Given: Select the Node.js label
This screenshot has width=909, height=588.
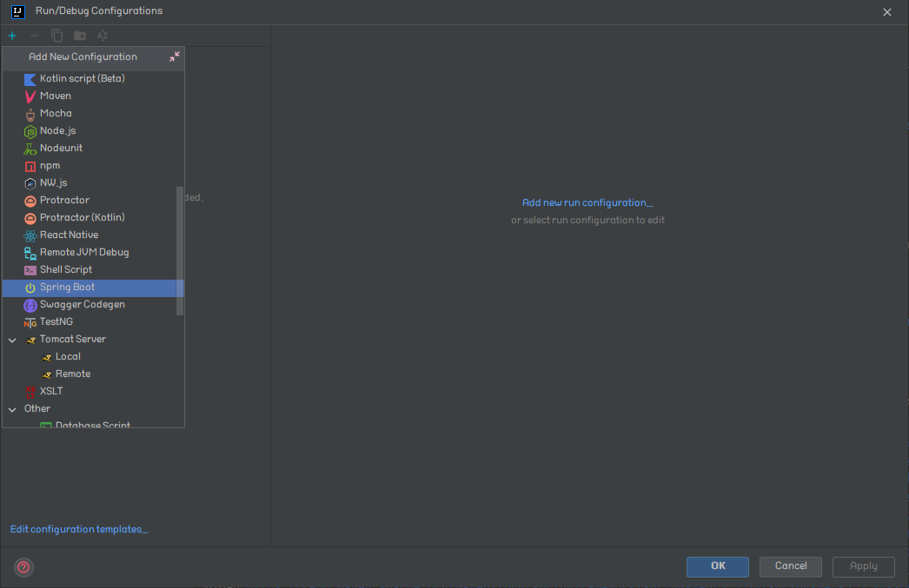Looking at the screenshot, I should point(58,131).
